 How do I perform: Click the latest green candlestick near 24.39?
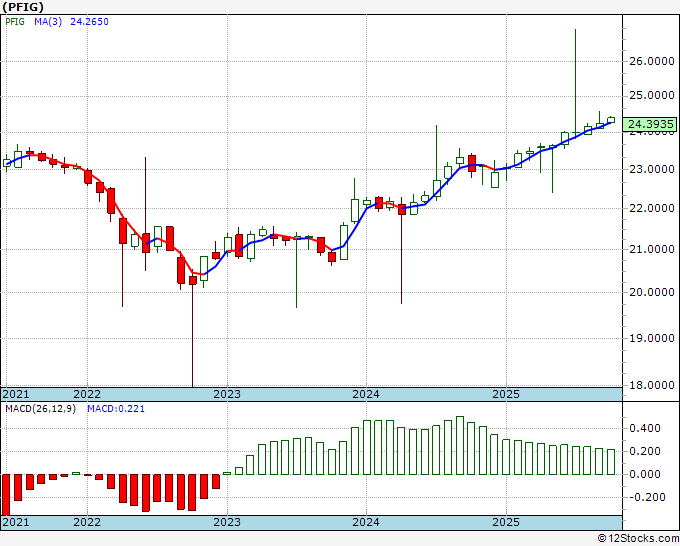611,120
